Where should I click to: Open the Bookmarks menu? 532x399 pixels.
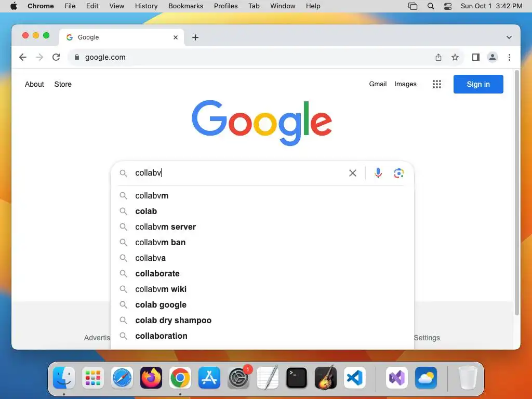(185, 6)
